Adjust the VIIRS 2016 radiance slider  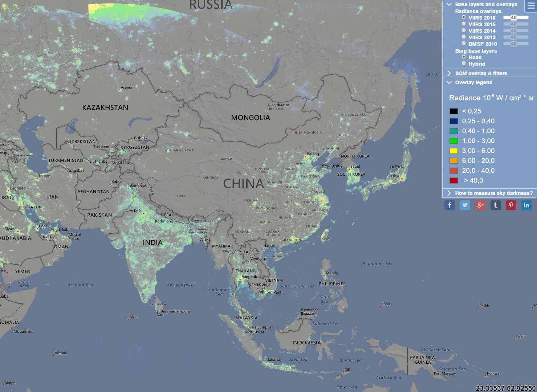click(523, 17)
